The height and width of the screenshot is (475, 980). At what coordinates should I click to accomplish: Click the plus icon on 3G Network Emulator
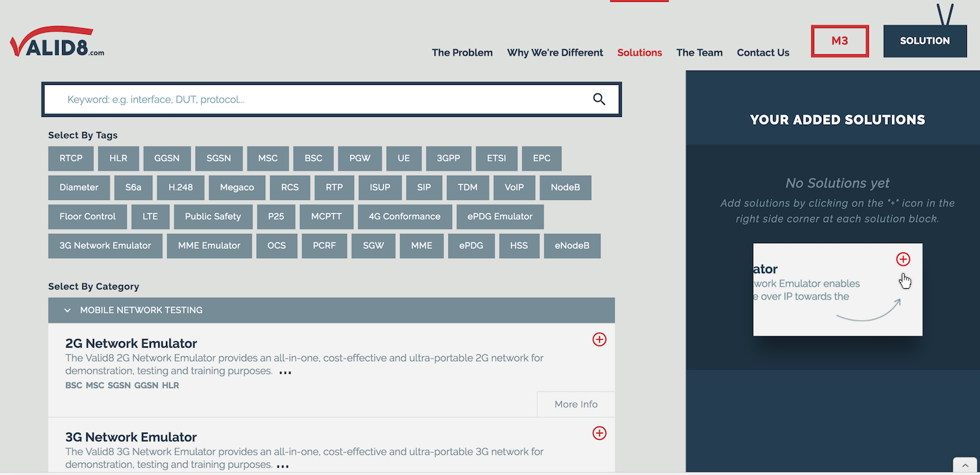coord(599,433)
